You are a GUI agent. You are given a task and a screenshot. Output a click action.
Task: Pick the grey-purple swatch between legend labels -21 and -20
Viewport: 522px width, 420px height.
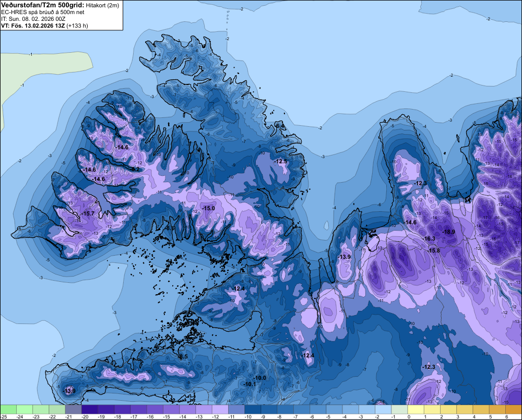pyautogui.click(x=73, y=409)
